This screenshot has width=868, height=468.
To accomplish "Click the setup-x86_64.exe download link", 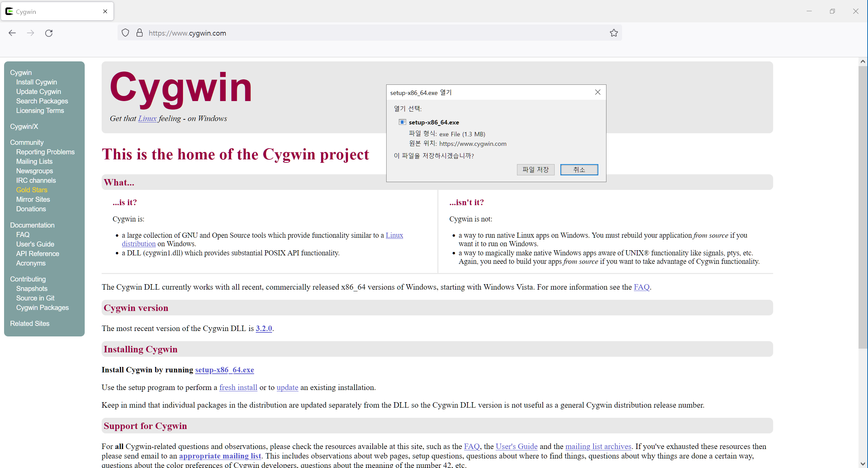I will click(x=224, y=370).
